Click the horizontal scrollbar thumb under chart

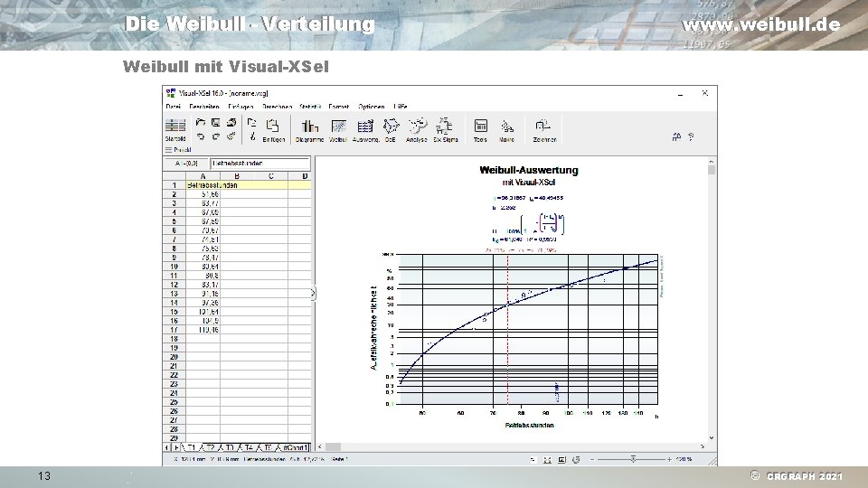(x=333, y=446)
